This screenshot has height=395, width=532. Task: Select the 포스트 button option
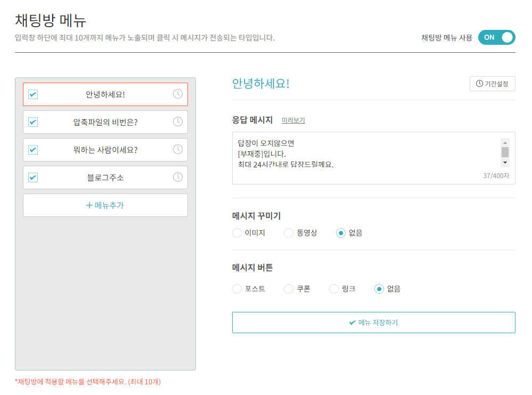(237, 289)
